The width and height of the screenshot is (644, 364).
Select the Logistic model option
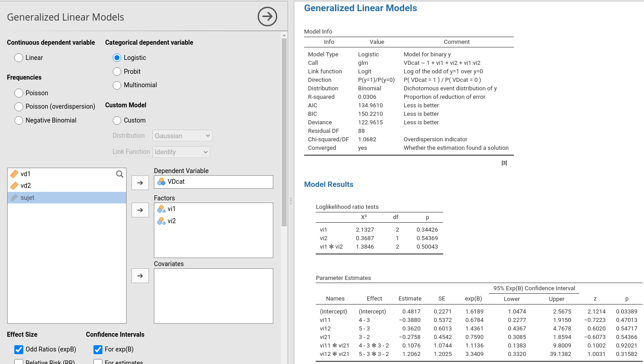tap(117, 58)
